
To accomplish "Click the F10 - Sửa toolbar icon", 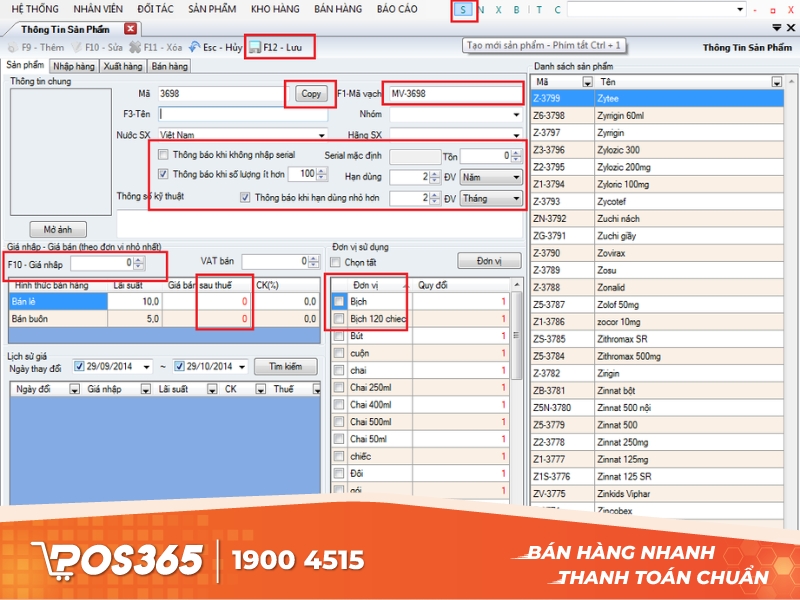I will tap(76, 47).
